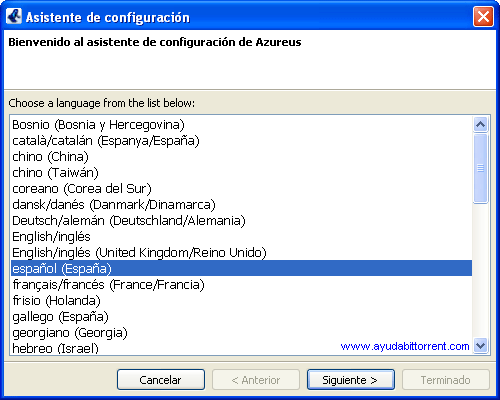Select chino (China) language
The height and width of the screenshot is (400, 500).
pyautogui.click(x=241, y=157)
